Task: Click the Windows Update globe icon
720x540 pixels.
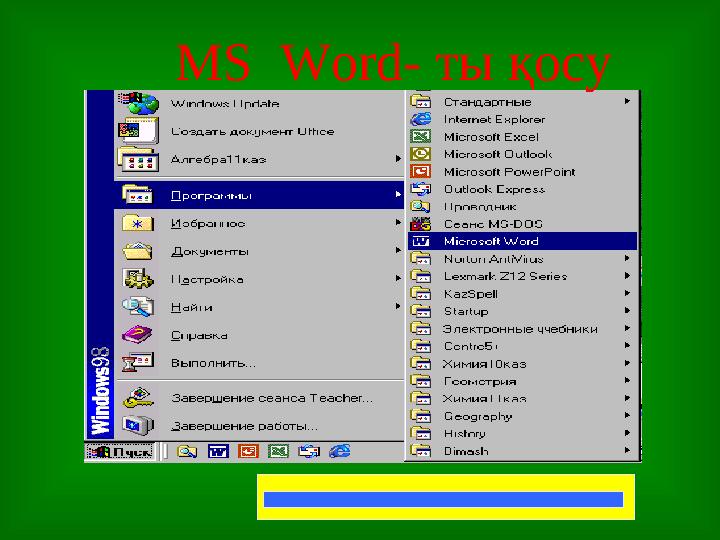Action: pyautogui.click(x=138, y=103)
